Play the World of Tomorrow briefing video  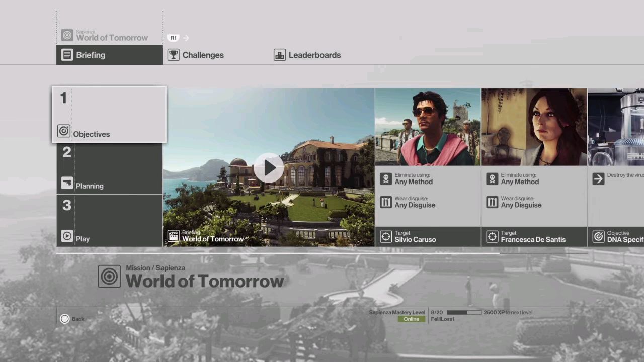(269, 167)
